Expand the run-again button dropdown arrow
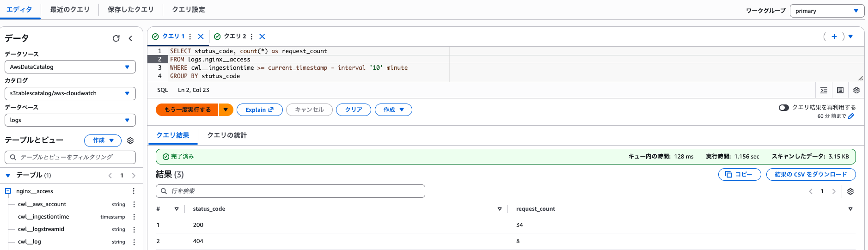The height and width of the screenshot is (250, 868). point(226,110)
